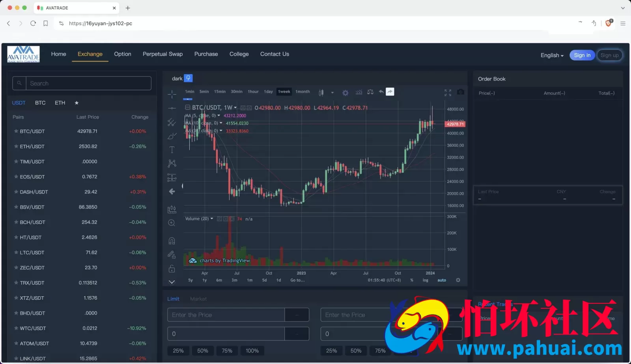631x364 pixels.
Task: Toggle auto scale on chart
Action: (442, 280)
